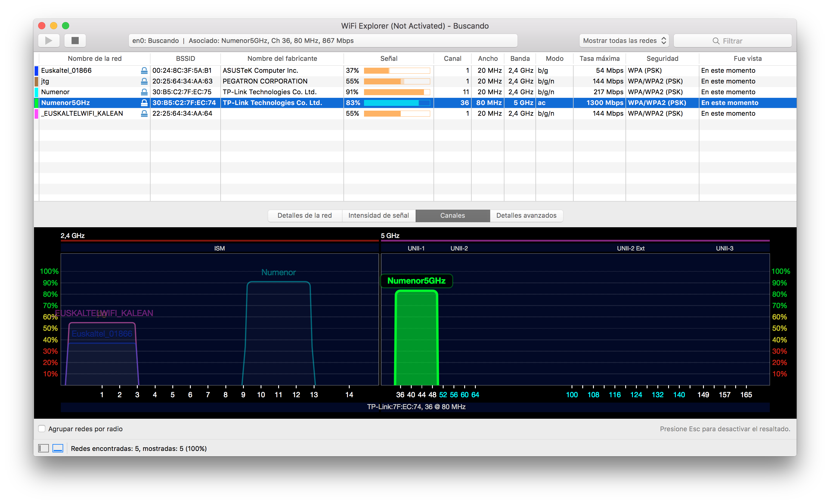Open Mostrar todas las redes dropdown
830x504 pixels.
[x=624, y=41]
